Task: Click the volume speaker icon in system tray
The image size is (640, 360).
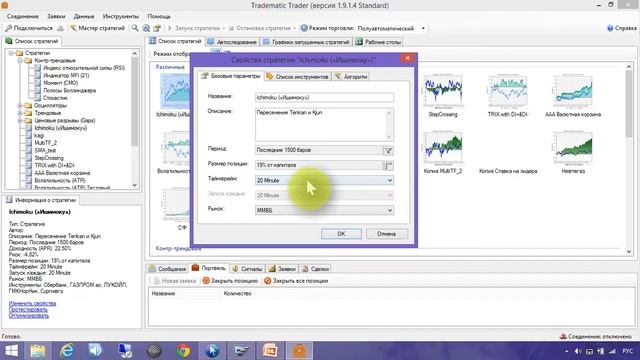Action: click(x=578, y=351)
